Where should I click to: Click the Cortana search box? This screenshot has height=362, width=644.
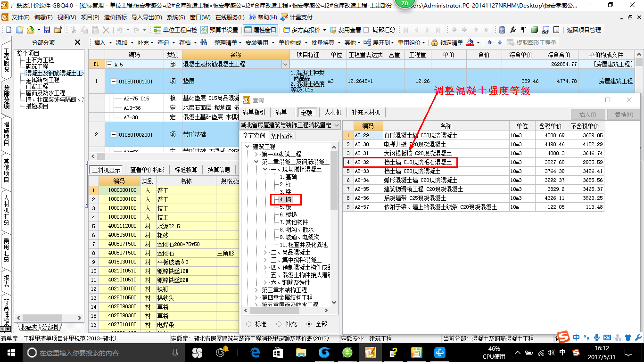102,352
